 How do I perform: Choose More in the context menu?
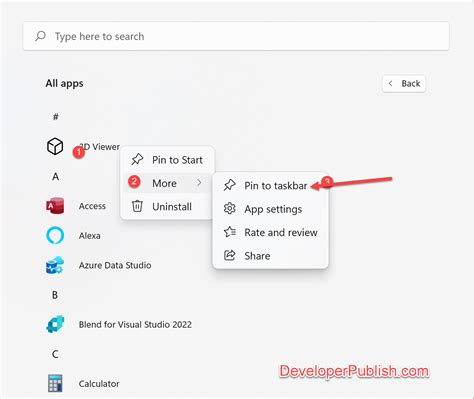pyautogui.click(x=167, y=183)
